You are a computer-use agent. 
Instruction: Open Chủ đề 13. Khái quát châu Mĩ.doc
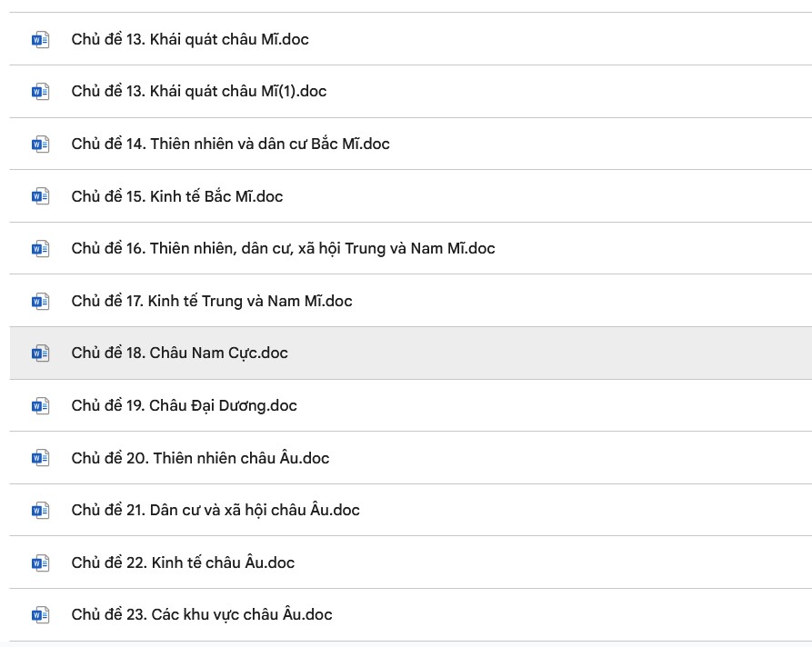[190, 39]
